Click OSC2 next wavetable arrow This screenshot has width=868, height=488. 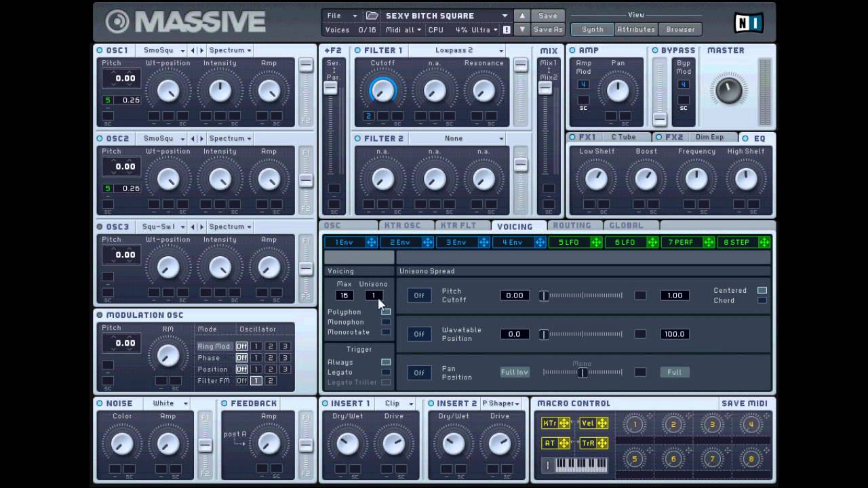[201, 138]
